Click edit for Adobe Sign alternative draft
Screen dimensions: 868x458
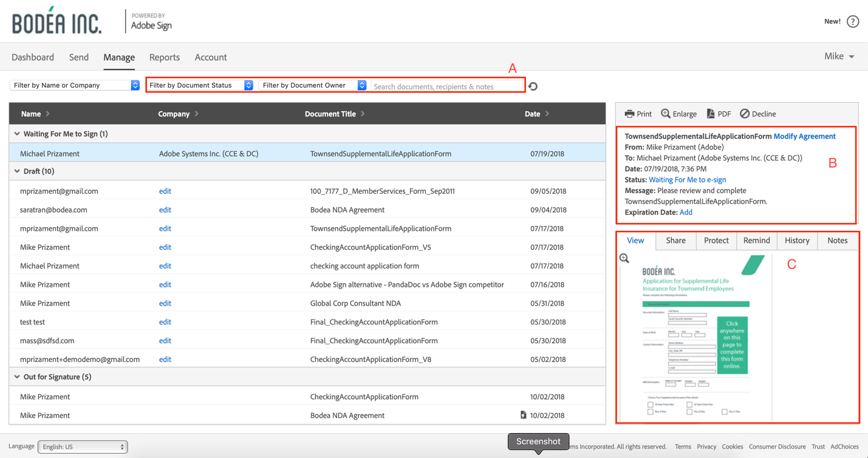coord(165,284)
